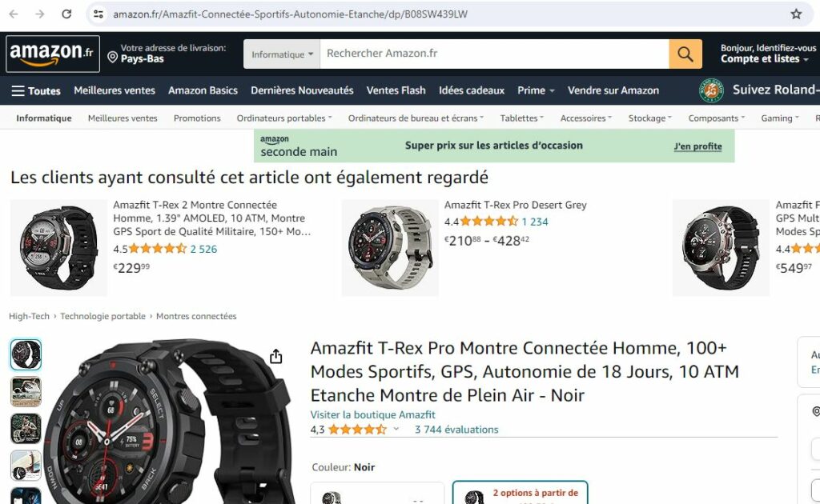The width and height of the screenshot is (820, 504).
Task: Click the Rechercher Amazon.fr search field
Action: tap(494, 54)
